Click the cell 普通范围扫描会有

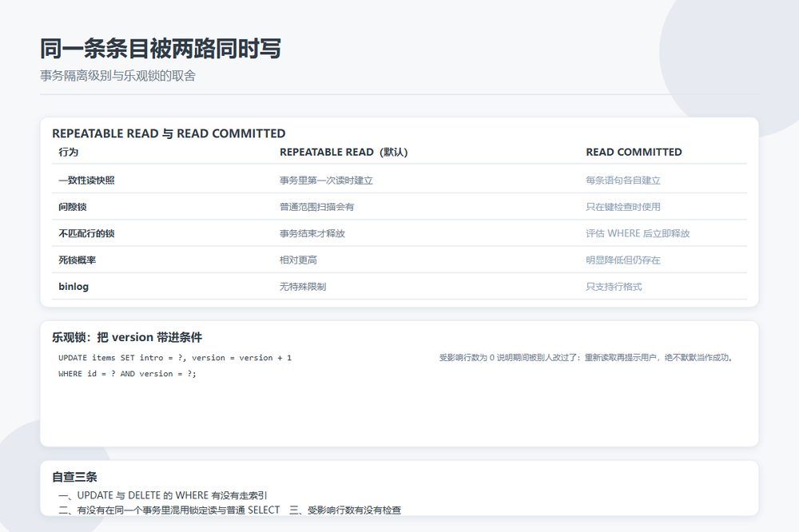point(317,207)
